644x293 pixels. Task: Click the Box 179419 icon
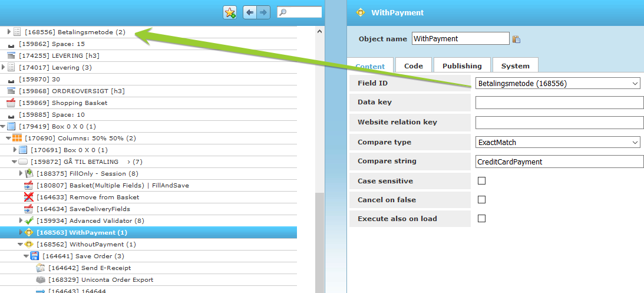click(x=11, y=126)
